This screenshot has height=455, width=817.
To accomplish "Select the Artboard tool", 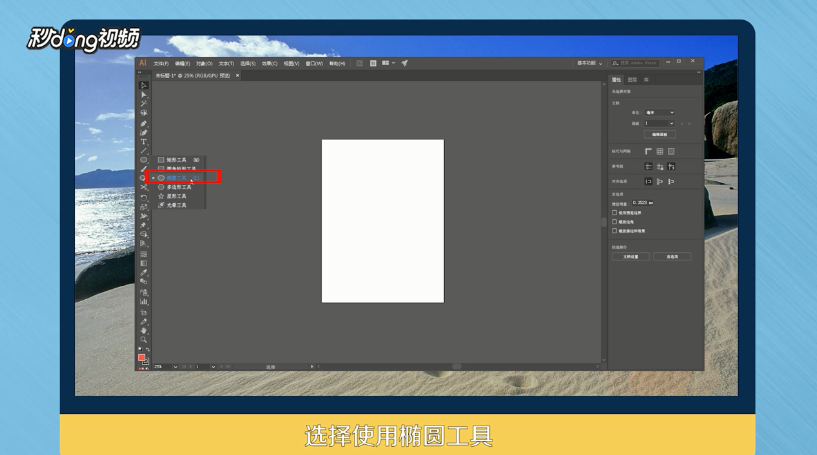I will (144, 312).
